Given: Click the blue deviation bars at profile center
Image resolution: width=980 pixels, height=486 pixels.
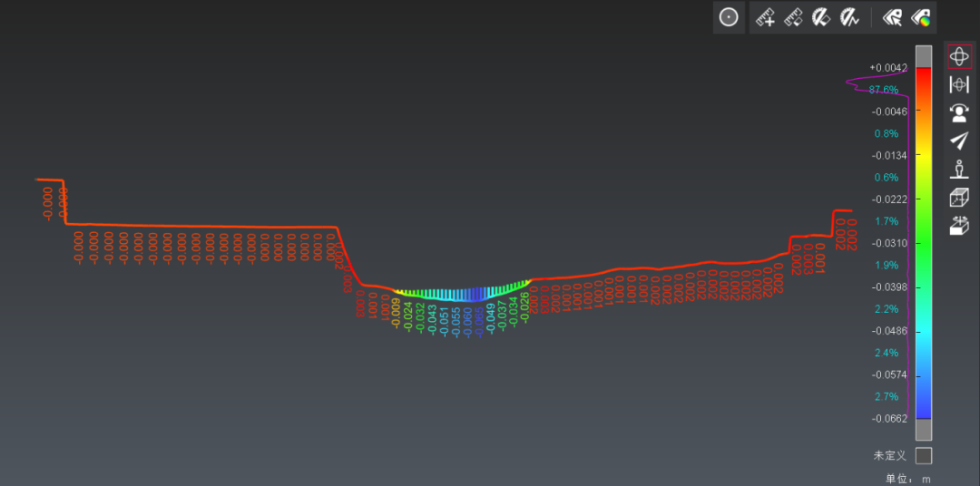Looking at the screenshot, I should point(474,294).
